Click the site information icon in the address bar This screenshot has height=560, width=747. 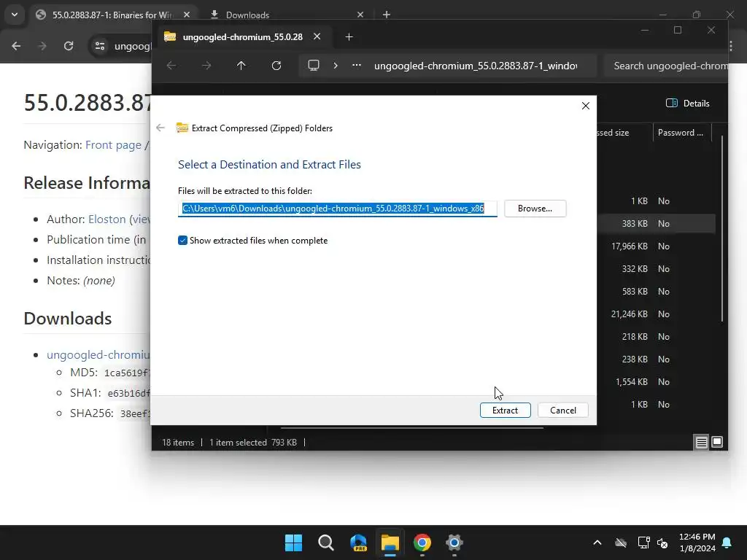coord(99,46)
